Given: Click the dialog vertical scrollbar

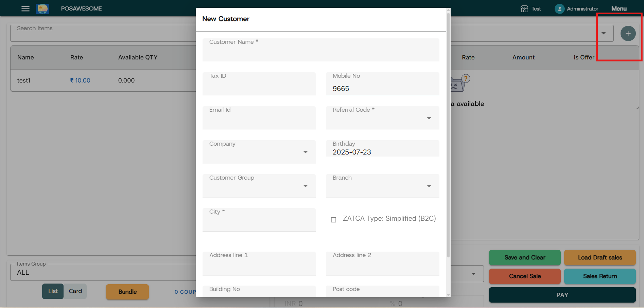Looking at the screenshot, I should (448, 136).
